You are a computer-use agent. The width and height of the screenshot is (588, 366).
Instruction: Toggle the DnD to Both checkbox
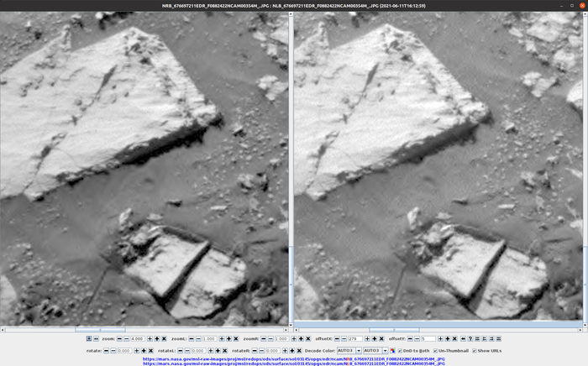(400, 351)
